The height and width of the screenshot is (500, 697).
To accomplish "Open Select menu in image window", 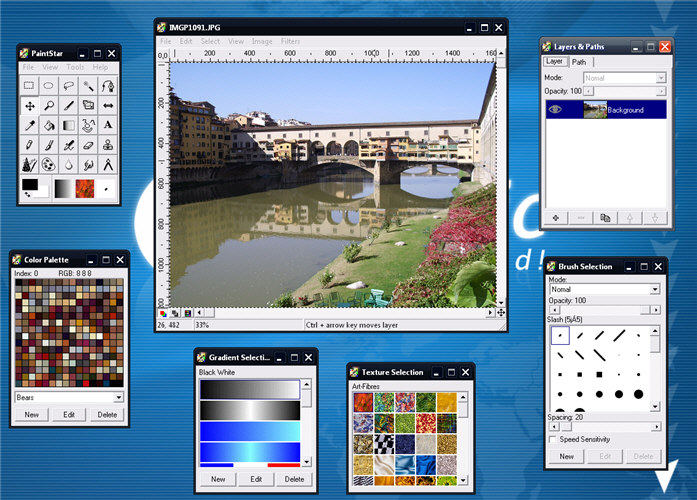I will click(x=210, y=41).
